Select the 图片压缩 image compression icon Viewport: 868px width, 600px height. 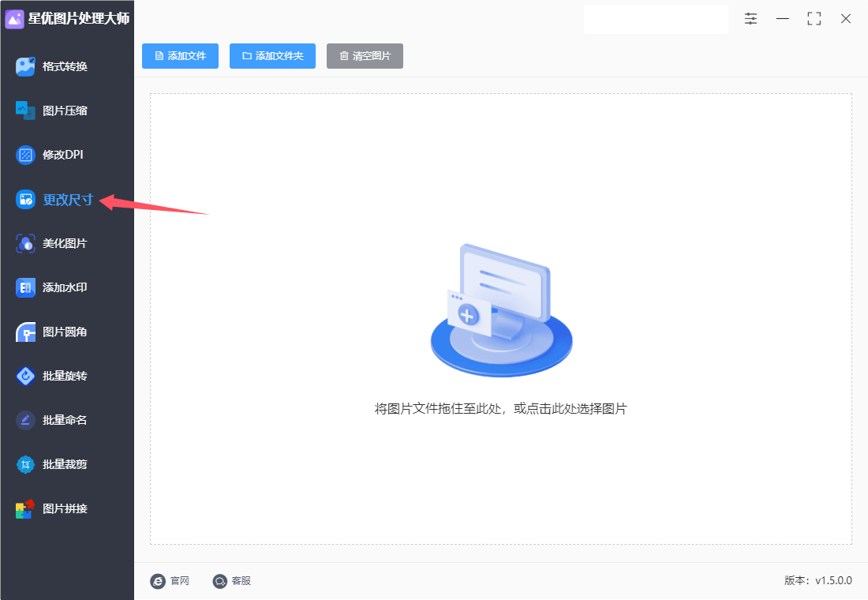[26, 111]
